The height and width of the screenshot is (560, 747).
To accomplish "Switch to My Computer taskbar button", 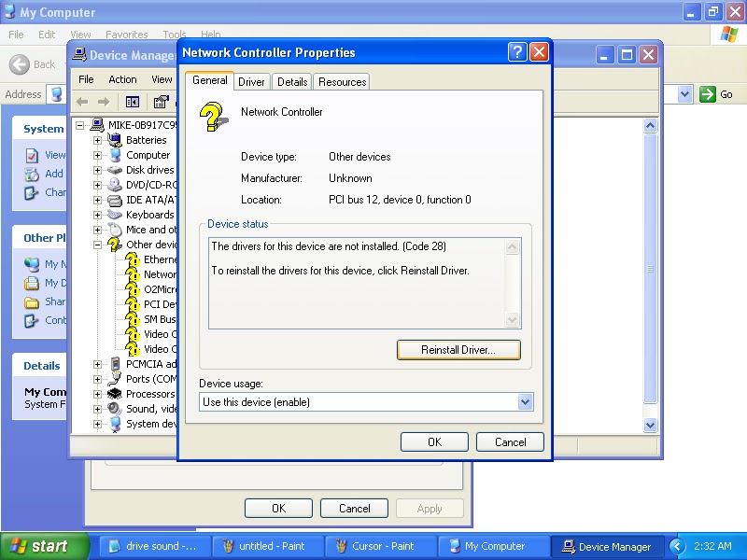I will [492, 546].
